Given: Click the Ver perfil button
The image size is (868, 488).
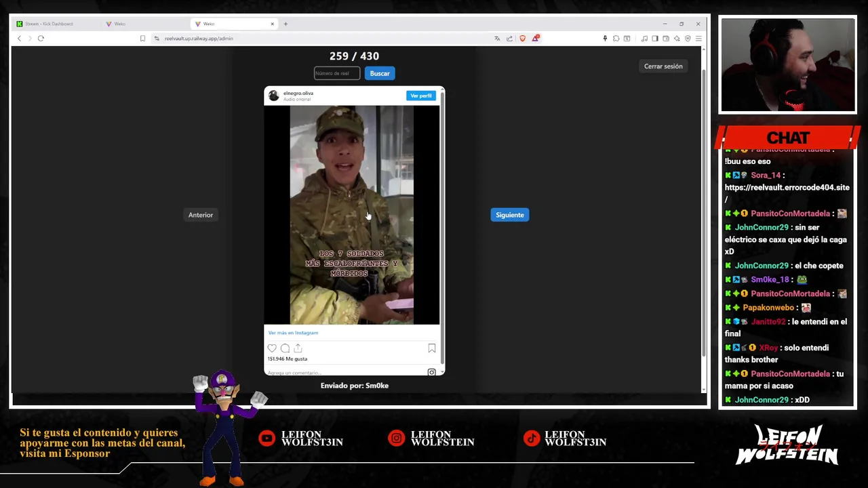Looking at the screenshot, I should pyautogui.click(x=421, y=96).
